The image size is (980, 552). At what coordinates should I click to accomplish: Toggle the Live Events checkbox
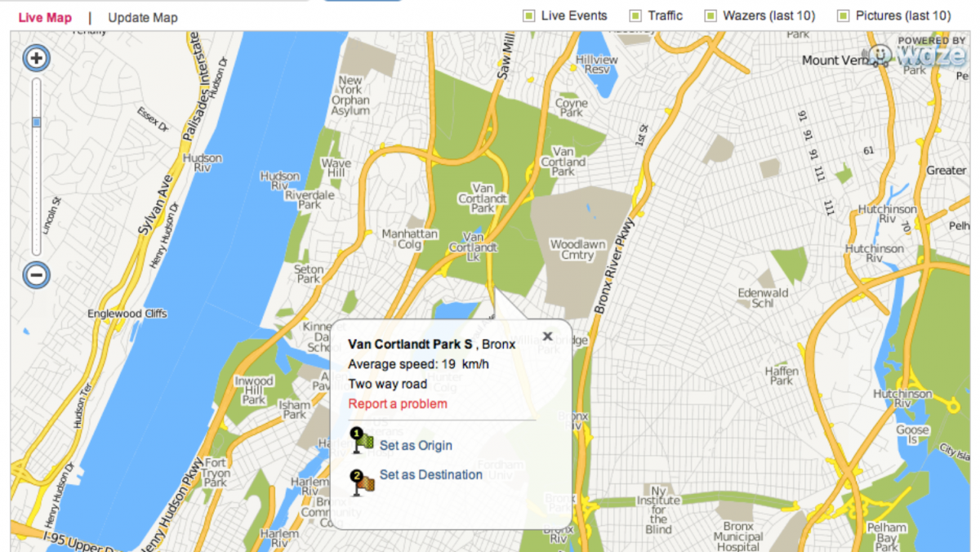click(528, 16)
